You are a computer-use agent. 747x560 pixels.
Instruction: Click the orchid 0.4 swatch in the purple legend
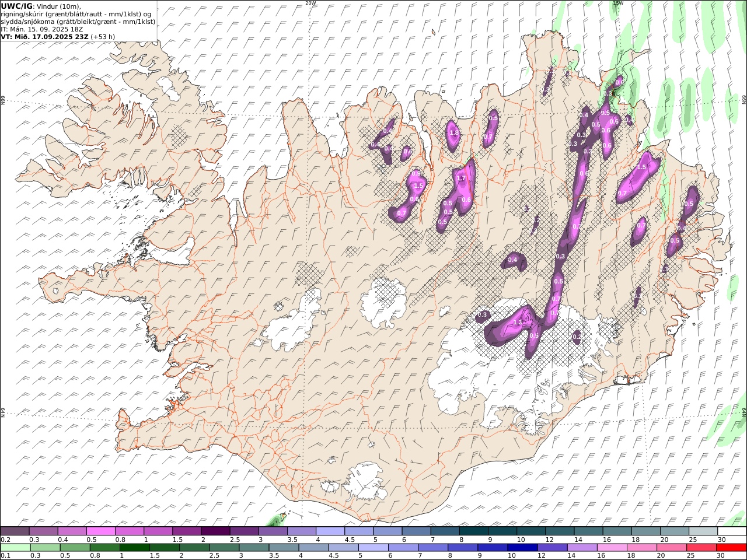pyautogui.click(x=72, y=531)
